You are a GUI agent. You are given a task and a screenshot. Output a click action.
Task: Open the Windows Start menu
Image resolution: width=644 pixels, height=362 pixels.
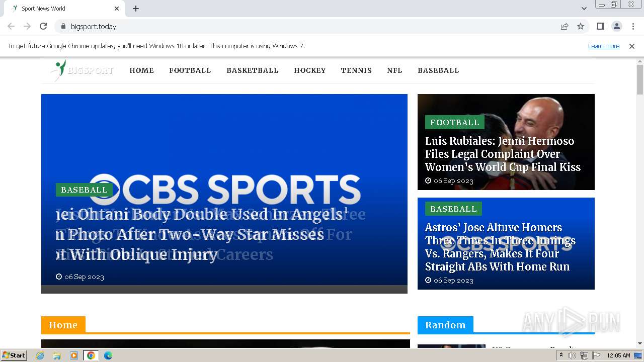[14, 355]
